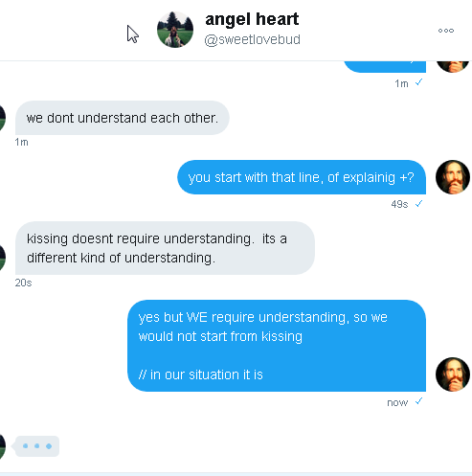The image size is (472, 476).
Task: Select the "we dont understand each other." message
Action: pyautogui.click(x=123, y=118)
